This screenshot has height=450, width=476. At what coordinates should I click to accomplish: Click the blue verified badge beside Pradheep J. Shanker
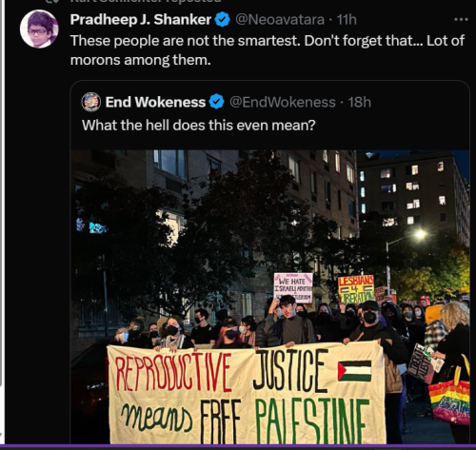[x=223, y=20]
